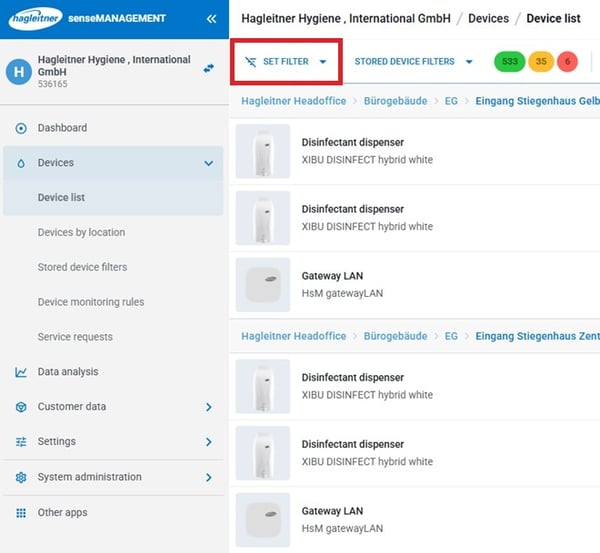Viewport: 600px width, 553px height.
Task: Click the Customer data cube icon
Action: [21, 407]
